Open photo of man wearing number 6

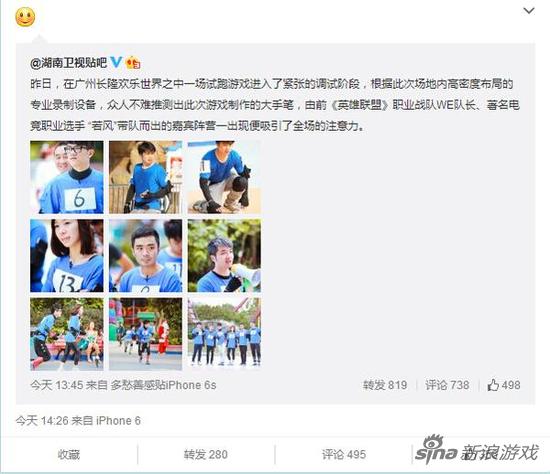point(67,177)
